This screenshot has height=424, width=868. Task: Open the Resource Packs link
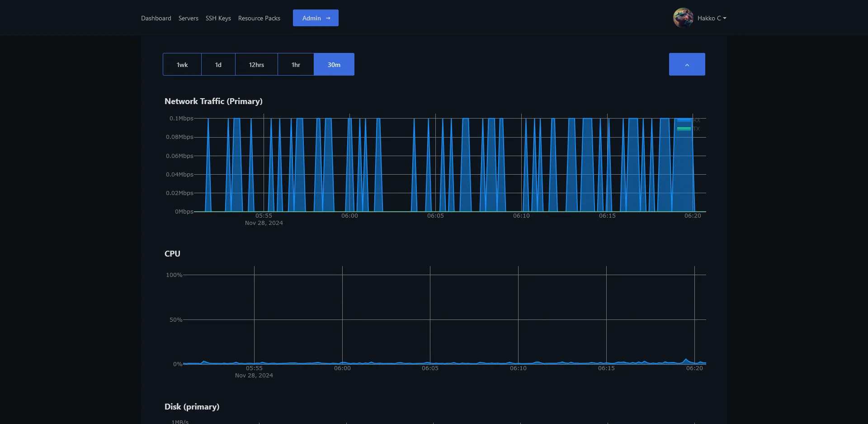(259, 18)
